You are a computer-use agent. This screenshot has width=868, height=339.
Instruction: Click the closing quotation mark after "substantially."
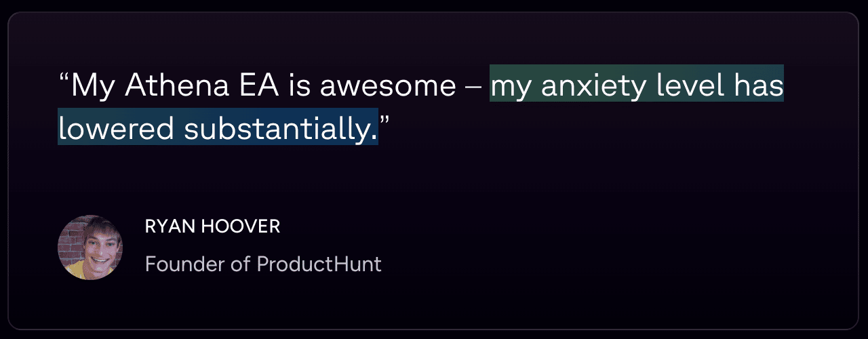click(x=384, y=123)
